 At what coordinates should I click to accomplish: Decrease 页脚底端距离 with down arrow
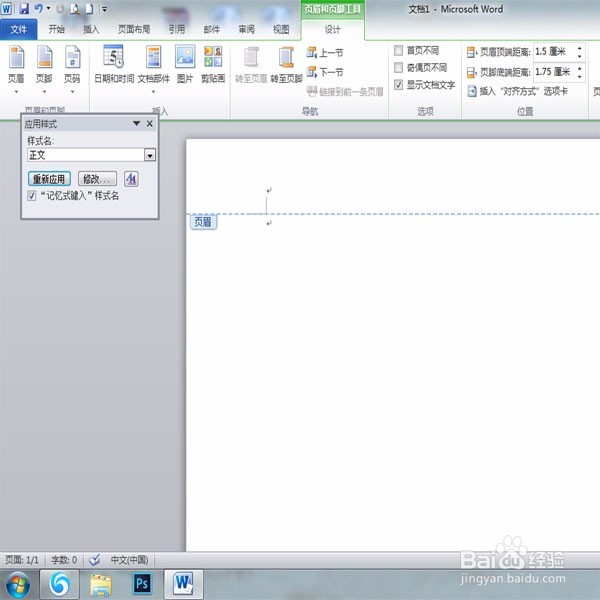580,76
